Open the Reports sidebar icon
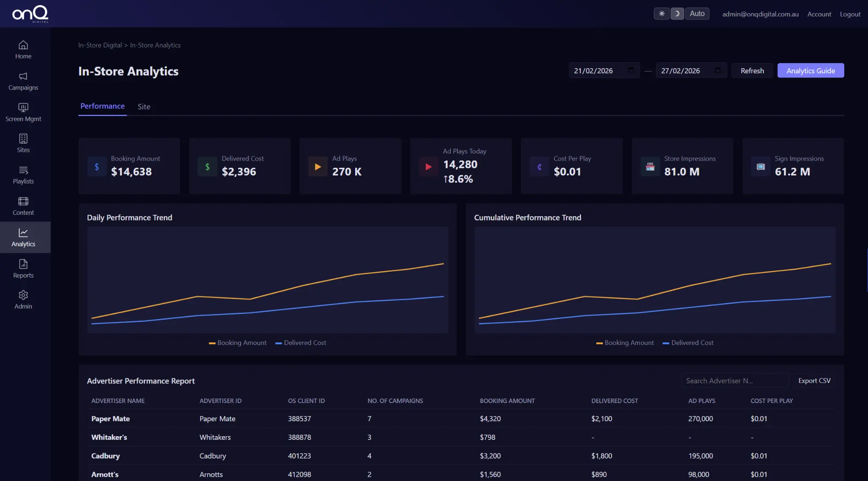868x481 pixels. [x=23, y=264]
